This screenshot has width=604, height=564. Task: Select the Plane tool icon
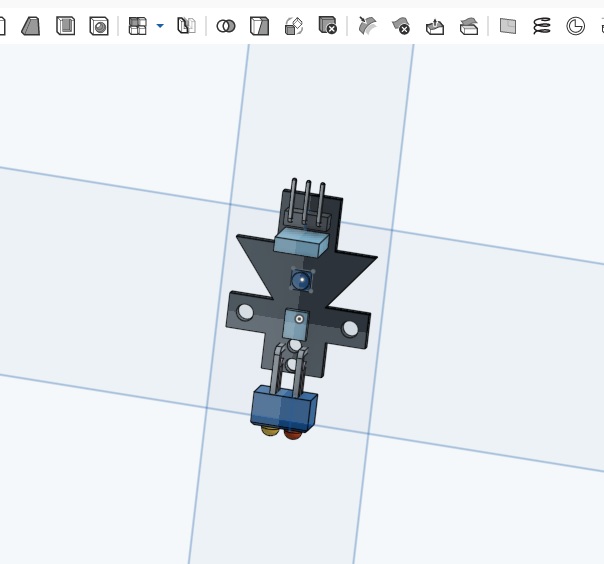(x=508, y=26)
